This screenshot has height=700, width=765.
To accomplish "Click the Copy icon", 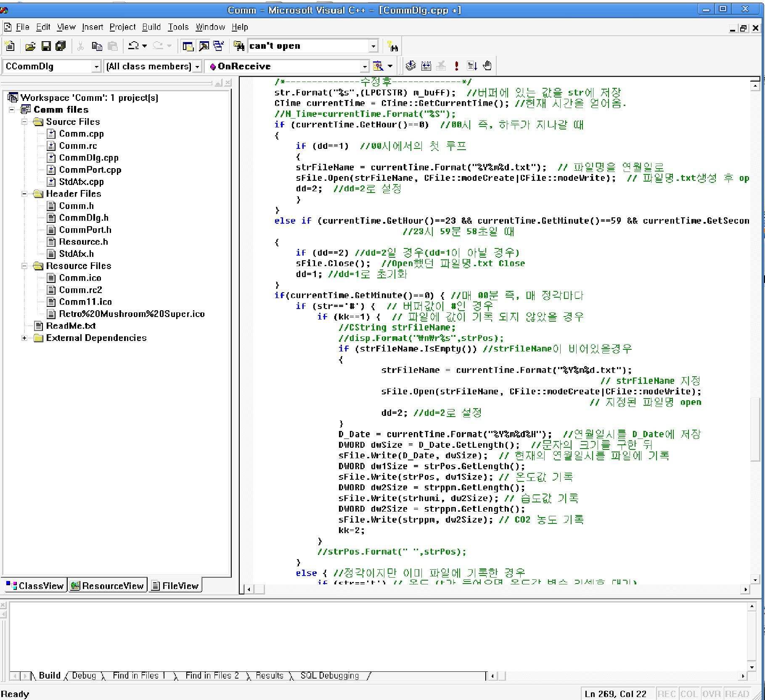I will click(x=97, y=46).
